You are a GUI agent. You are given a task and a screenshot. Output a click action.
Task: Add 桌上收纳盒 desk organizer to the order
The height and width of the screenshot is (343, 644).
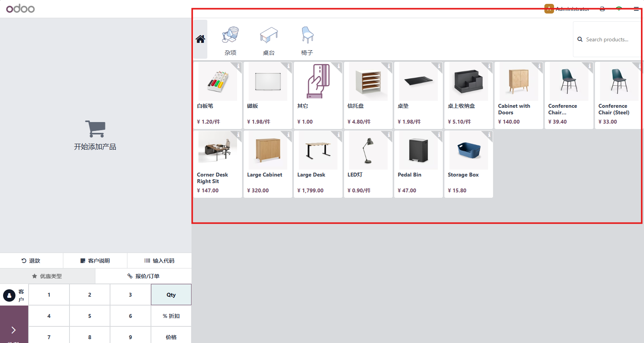tap(469, 95)
